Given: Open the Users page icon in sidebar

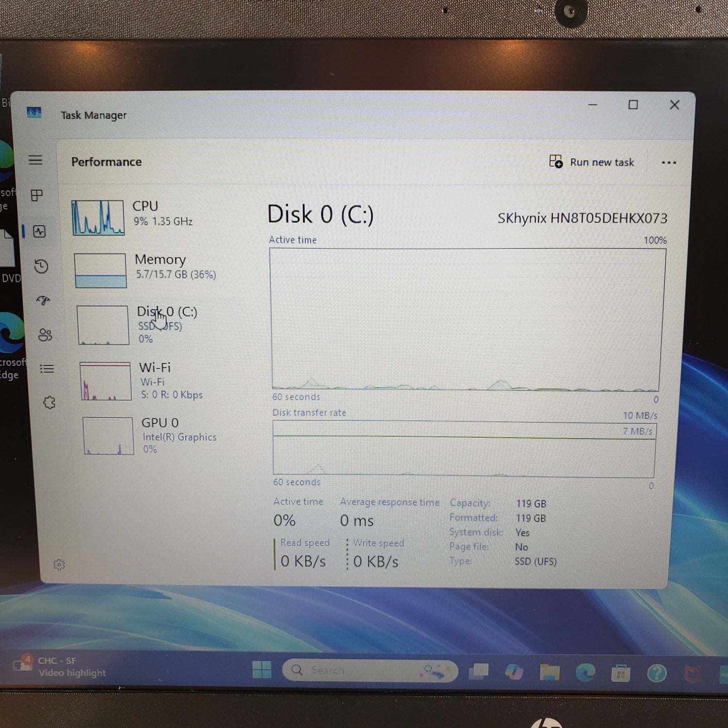Looking at the screenshot, I should pyautogui.click(x=45, y=335).
